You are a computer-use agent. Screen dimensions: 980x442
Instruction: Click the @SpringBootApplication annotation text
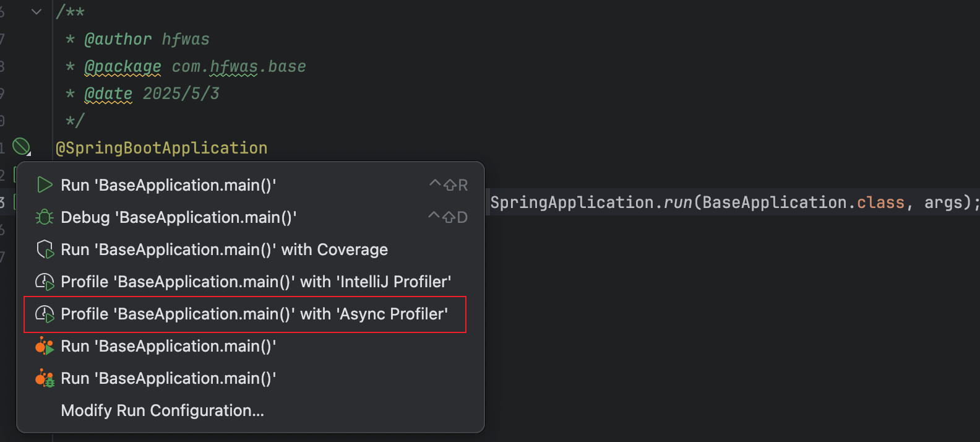tap(161, 148)
